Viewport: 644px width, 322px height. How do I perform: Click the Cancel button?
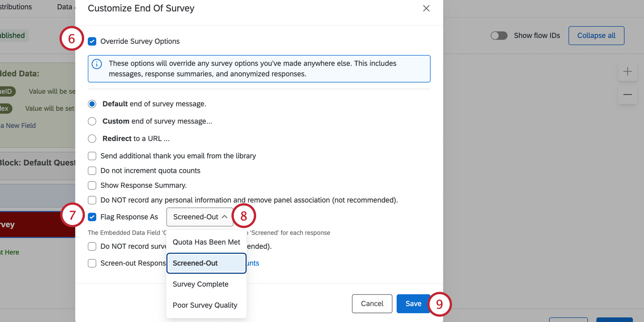point(372,304)
